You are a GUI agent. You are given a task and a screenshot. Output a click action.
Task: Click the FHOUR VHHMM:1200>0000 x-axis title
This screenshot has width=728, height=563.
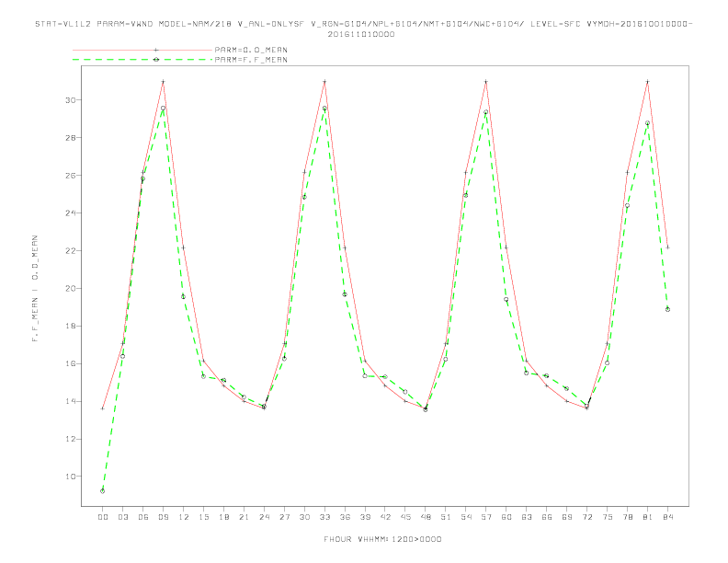point(382,539)
